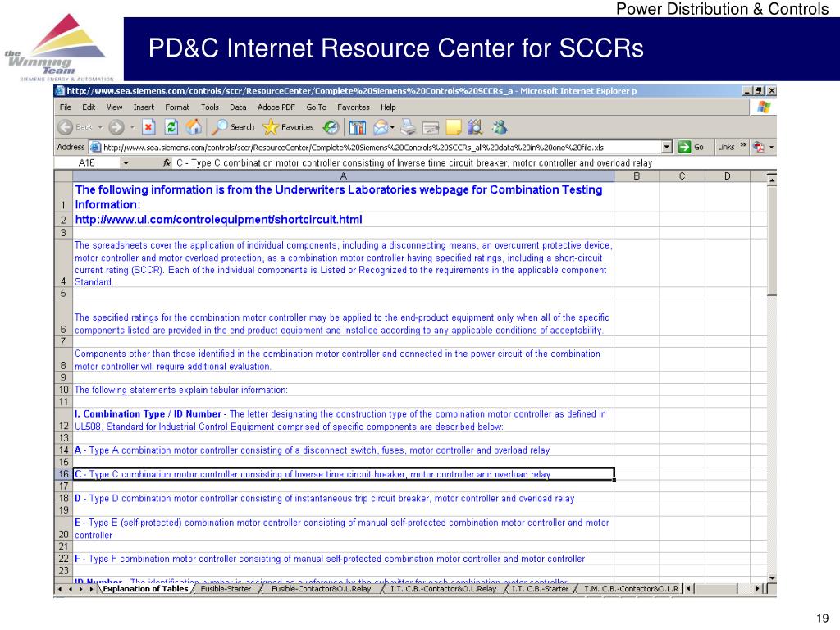
Task: Select column C header
Action: (x=682, y=176)
